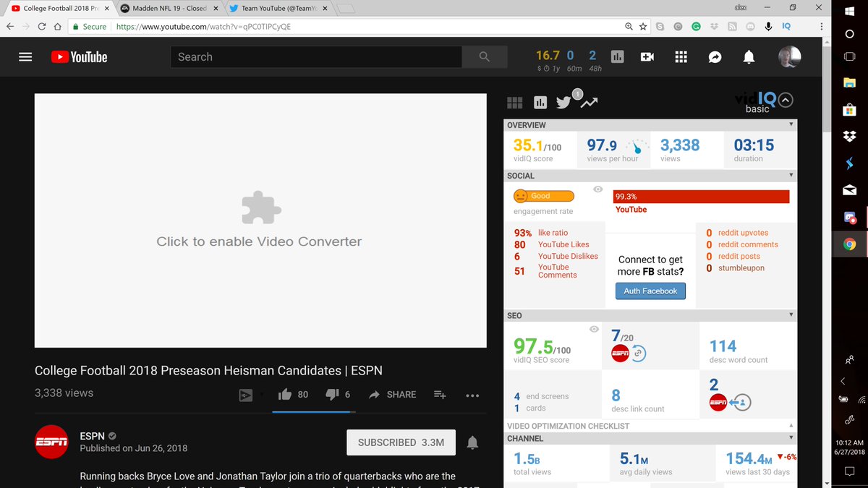Bookmark this page with star icon
868x488 pixels.
pyautogui.click(x=643, y=26)
